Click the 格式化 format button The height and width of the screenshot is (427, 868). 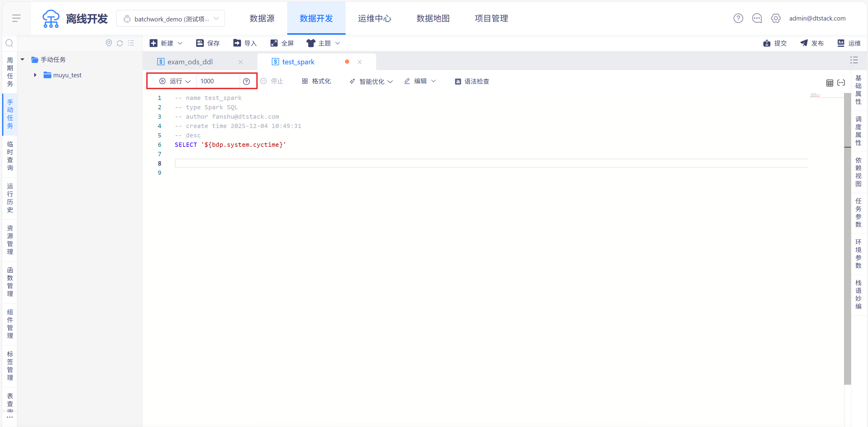click(x=317, y=81)
